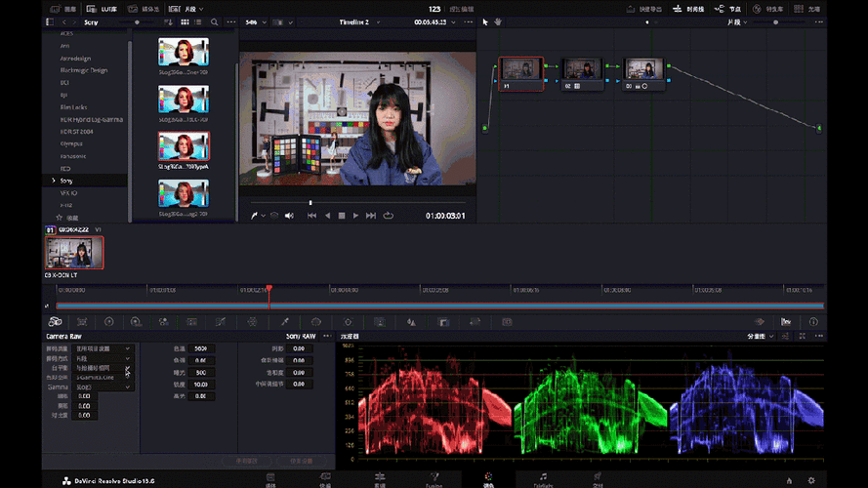Viewport: 868px width, 488px height.
Task: Open the scope type dropdown in the waveform panel
Action: tap(761, 336)
